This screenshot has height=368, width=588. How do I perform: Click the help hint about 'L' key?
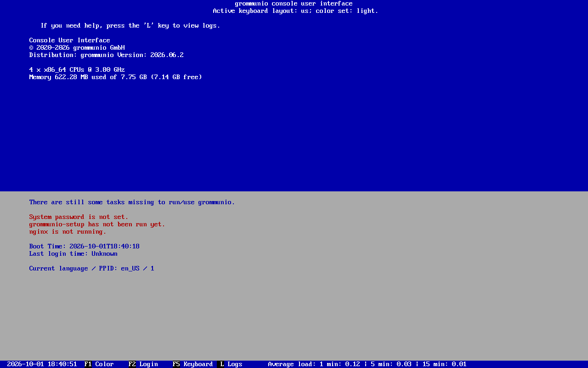130,26
